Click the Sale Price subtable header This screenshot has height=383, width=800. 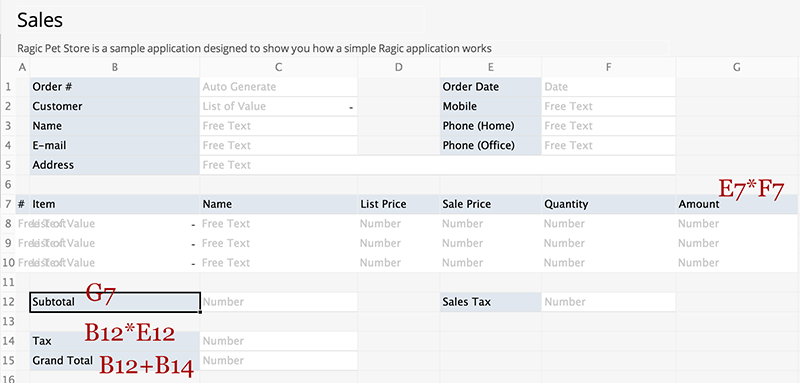[490, 204]
